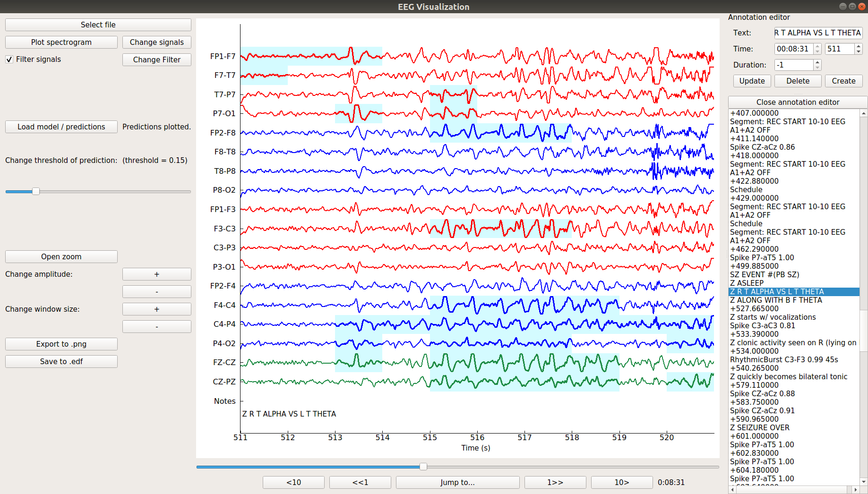Select 'Z SEIZURE OVER' annotation in list

click(x=759, y=428)
